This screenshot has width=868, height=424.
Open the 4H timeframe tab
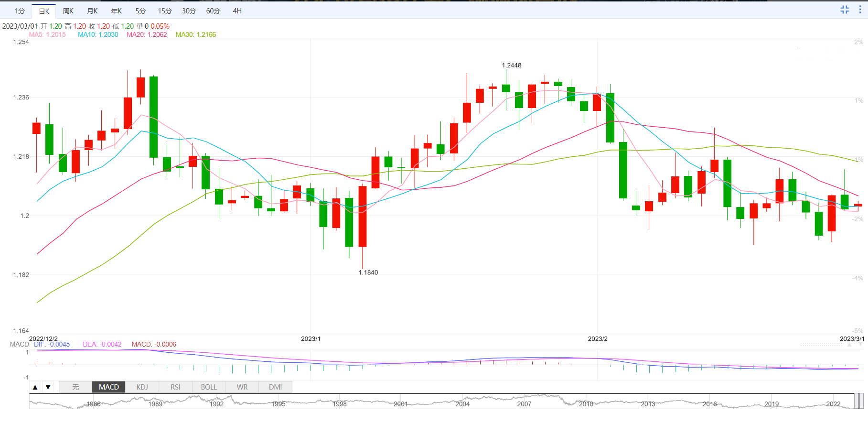[237, 11]
